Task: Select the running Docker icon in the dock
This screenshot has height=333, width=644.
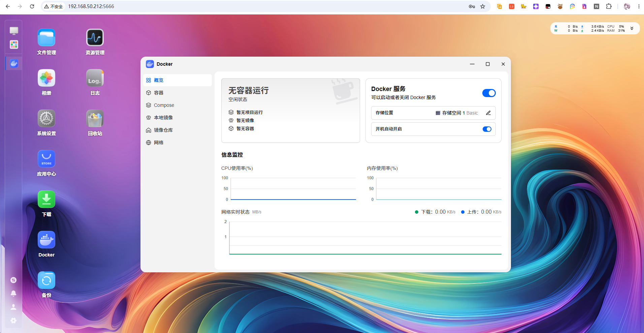Action: click(14, 63)
